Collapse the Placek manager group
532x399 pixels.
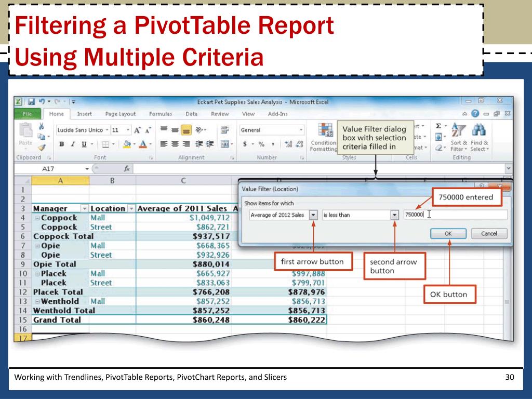coord(37,274)
